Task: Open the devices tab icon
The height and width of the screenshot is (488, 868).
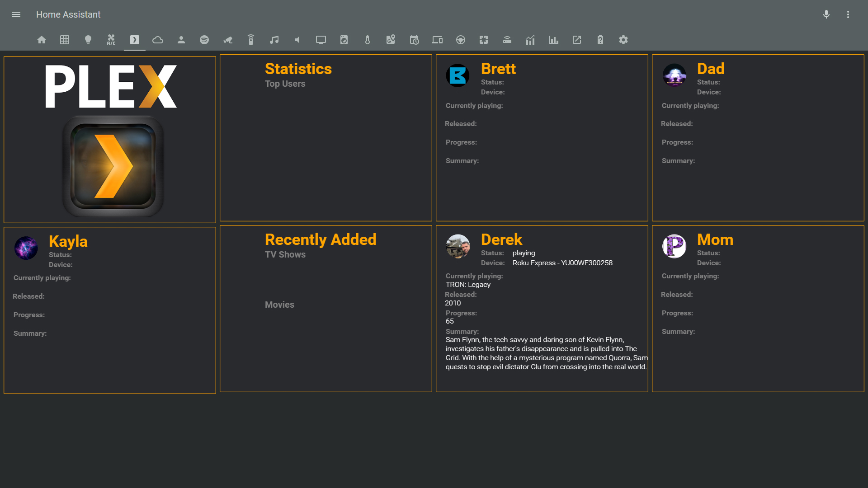Action: click(x=437, y=40)
